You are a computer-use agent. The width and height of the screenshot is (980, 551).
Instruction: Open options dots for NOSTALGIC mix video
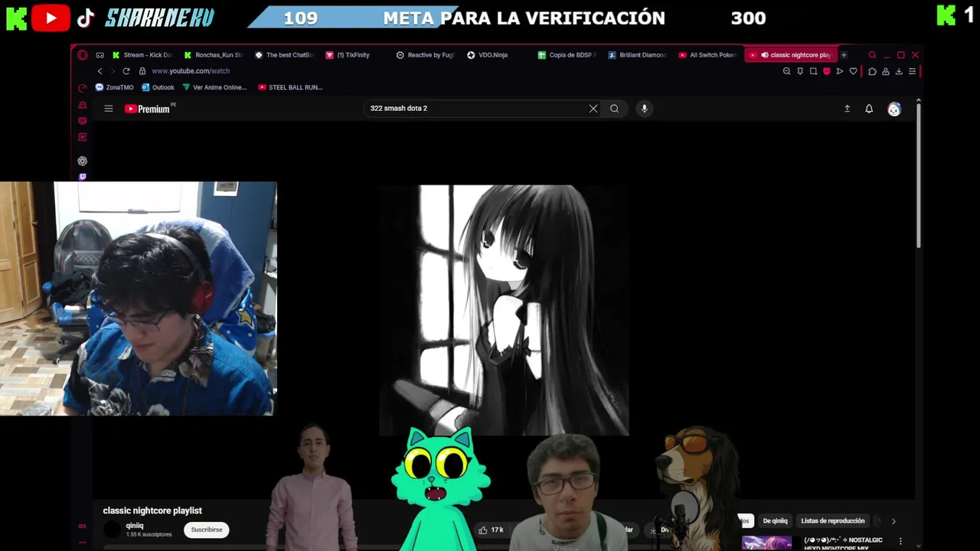[x=900, y=541]
